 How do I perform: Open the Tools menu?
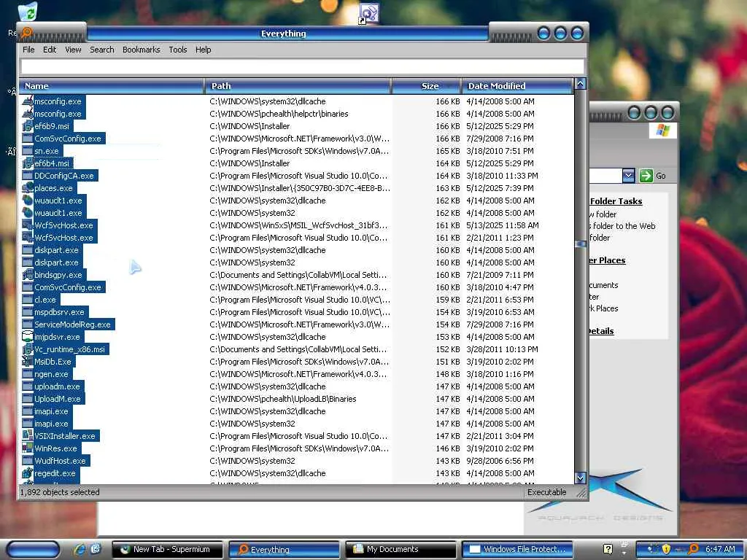(x=178, y=50)
